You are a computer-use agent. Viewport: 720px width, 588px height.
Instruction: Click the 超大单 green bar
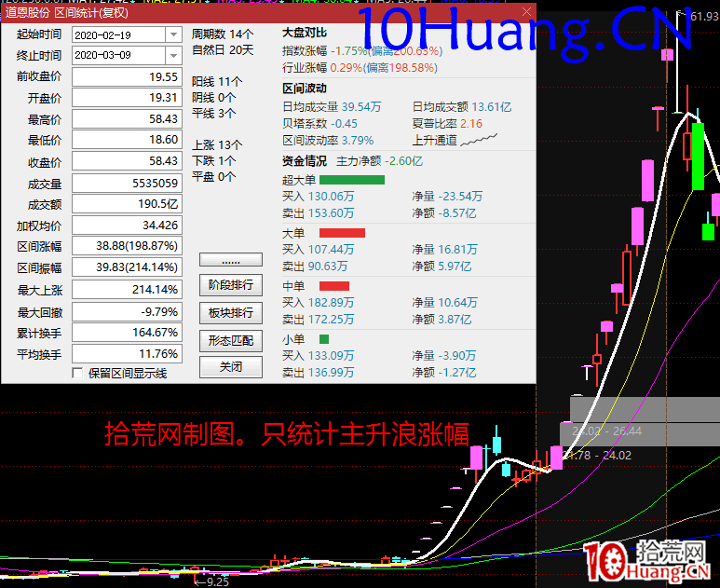coord(352,180)
